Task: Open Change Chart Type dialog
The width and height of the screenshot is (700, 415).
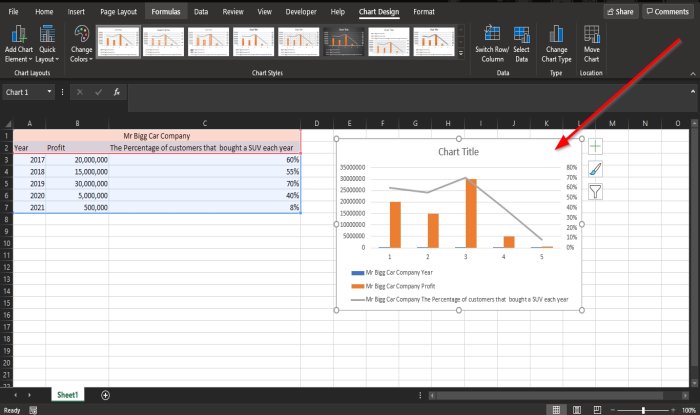Action: (x=556, y=36)
